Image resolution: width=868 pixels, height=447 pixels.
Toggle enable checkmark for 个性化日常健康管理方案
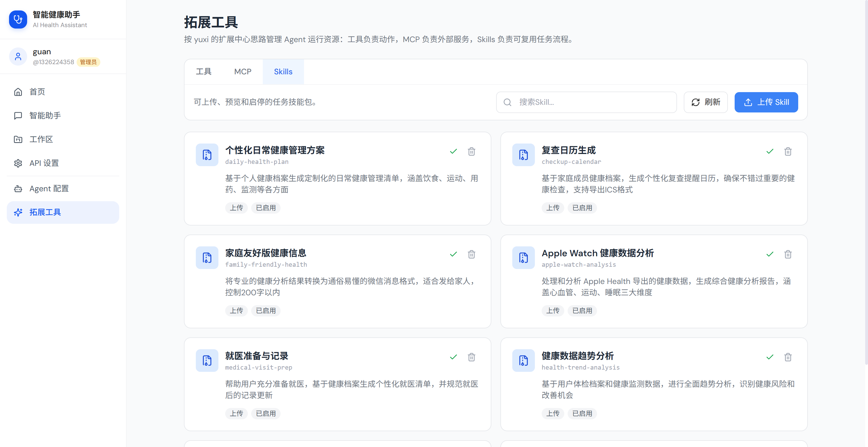(x=453, y=151)
